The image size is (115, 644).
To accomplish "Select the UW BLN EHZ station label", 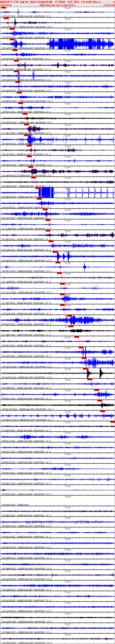I will (26, 537).
